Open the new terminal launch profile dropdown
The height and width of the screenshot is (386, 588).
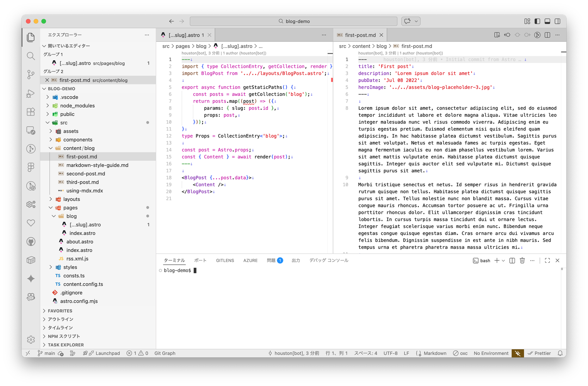pyautogui.click(x=503, y=261)
